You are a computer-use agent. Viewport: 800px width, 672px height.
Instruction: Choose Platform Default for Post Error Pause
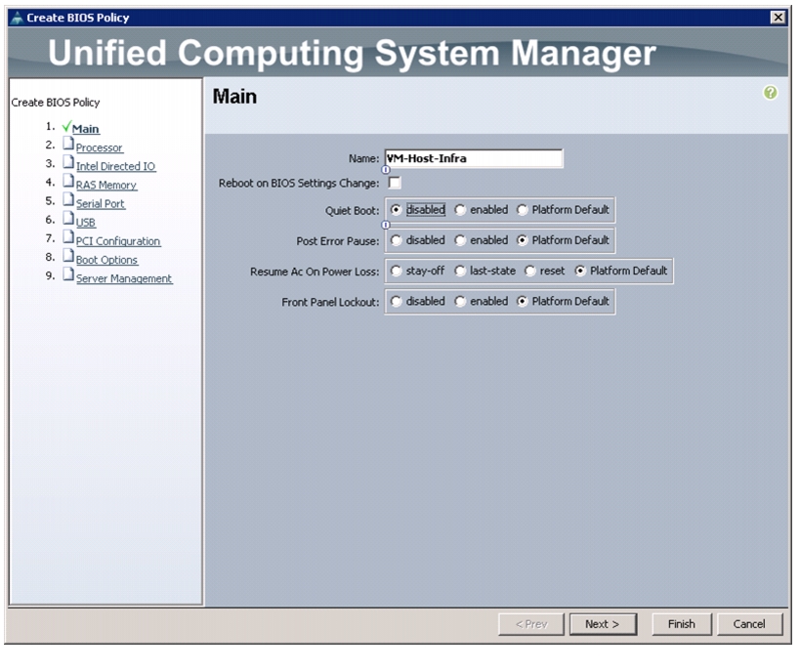[522, 240]
